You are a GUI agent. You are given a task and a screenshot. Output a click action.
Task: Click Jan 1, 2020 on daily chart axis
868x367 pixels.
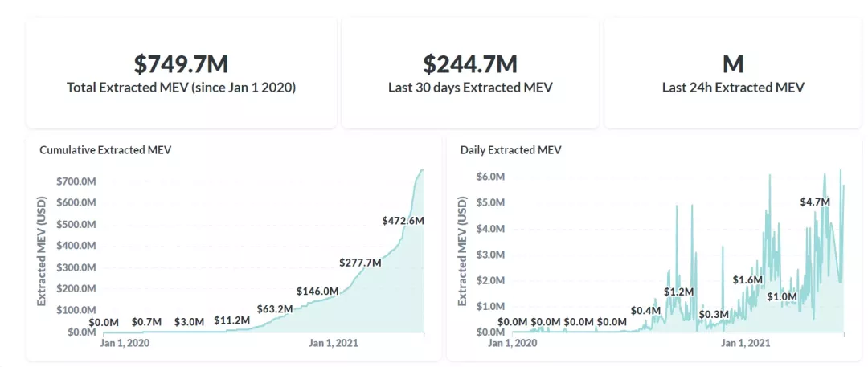512,343
